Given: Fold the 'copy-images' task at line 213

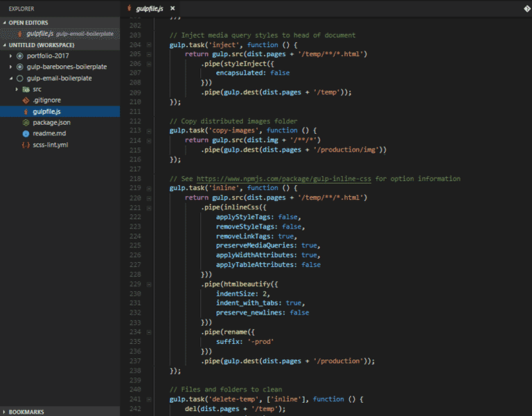Looking at the screenshot, I should point(149,130).
